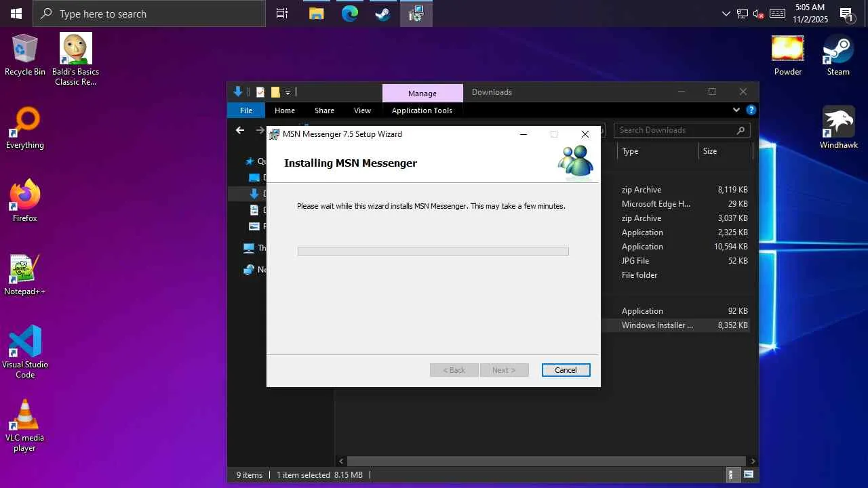The image size is (868, 488).
Task: Select the Firefox desktop shortcut
Action: click(x=25, y=201)
